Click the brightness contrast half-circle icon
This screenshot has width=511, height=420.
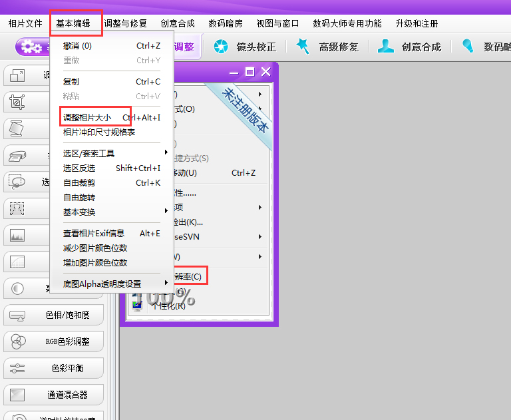tap(17, 289)
